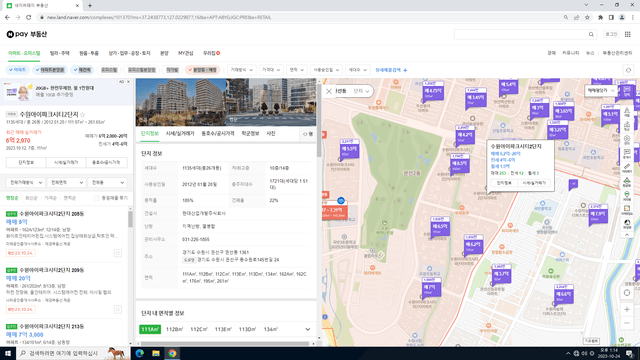Open the 매매평당가 map dropdown
The width and height of the screenshot is (640, 360).
click(600, 91)
